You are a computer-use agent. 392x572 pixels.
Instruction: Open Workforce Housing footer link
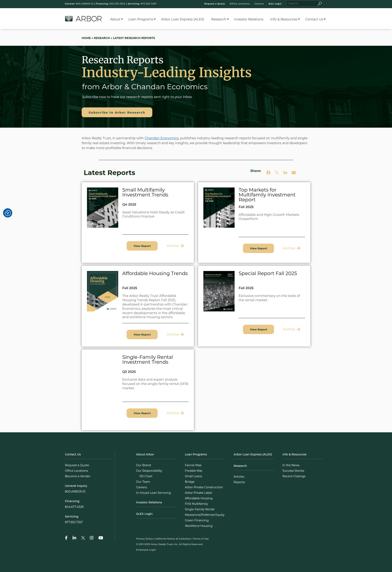point(199,526)
